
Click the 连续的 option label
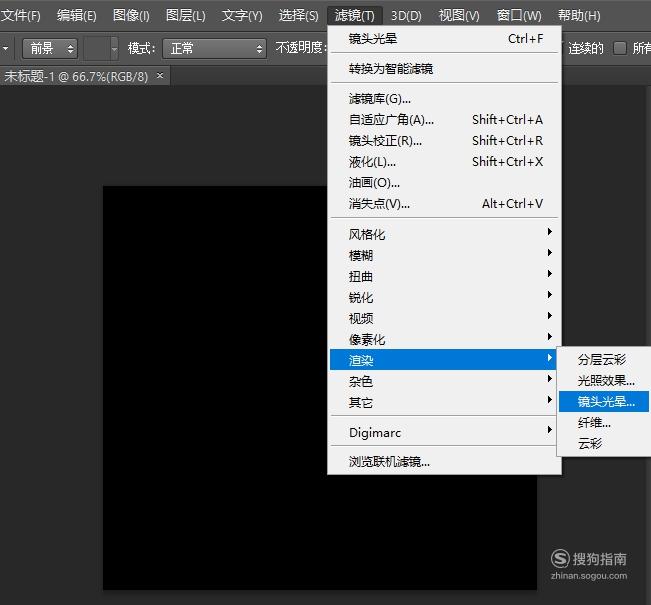pos(586,49)
